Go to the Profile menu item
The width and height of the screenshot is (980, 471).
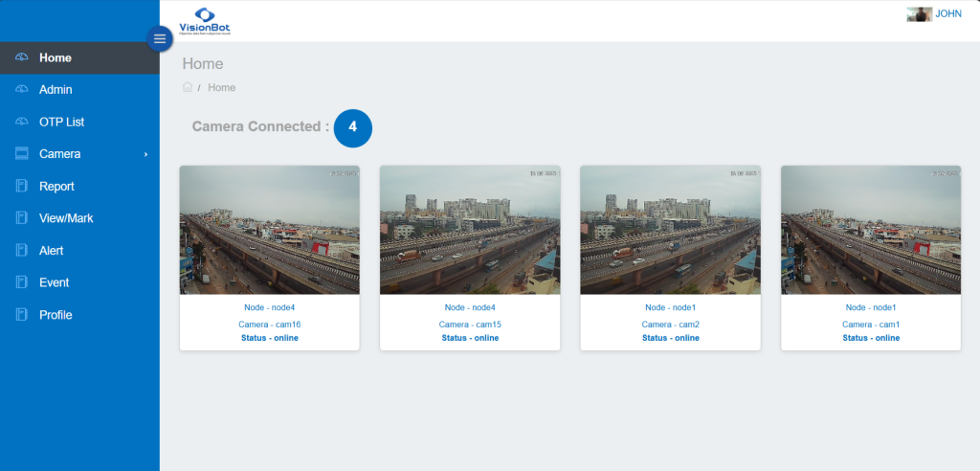(56, 315)
